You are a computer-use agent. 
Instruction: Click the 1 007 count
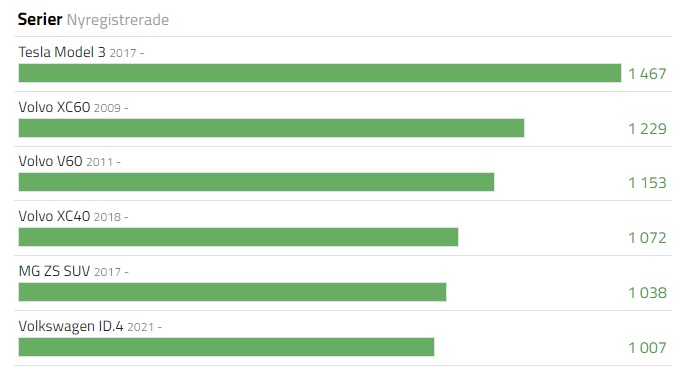coord(647,347)
